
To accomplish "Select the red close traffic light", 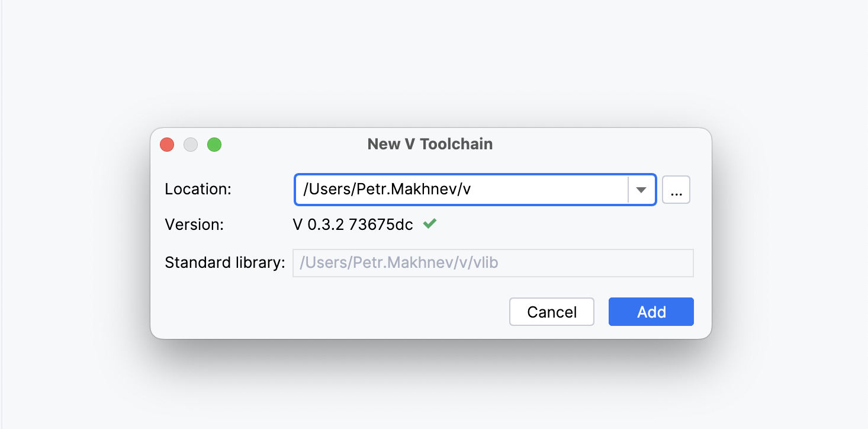I will (x=166, y=144).
